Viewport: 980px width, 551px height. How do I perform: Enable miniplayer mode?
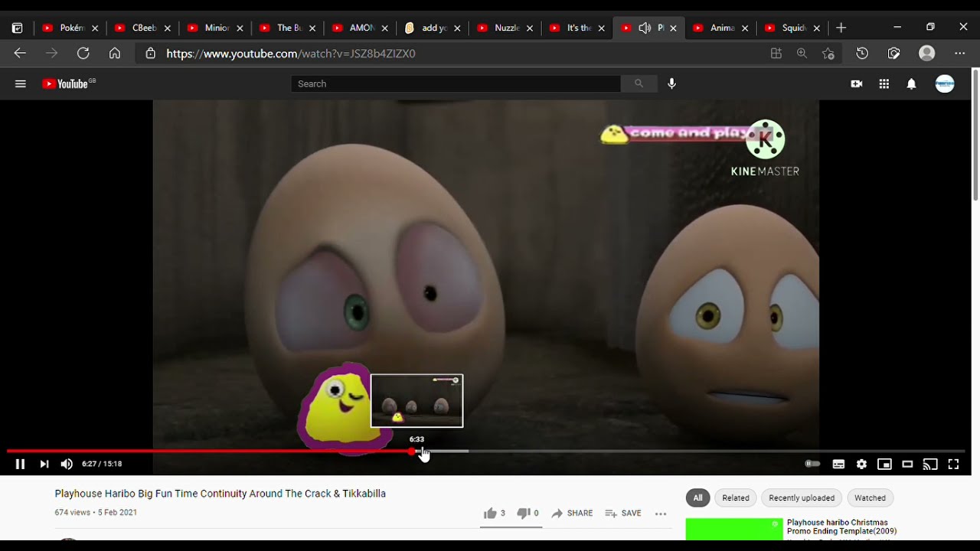[884, 464]
